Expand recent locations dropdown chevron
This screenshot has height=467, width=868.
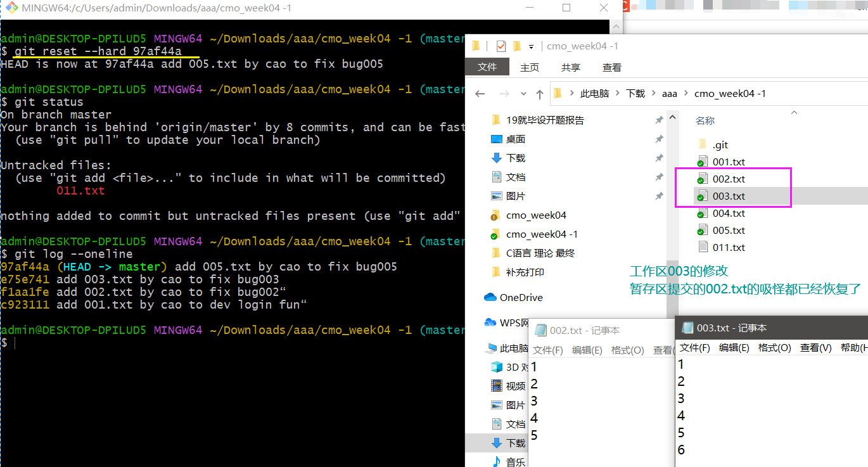coord(523,94)
